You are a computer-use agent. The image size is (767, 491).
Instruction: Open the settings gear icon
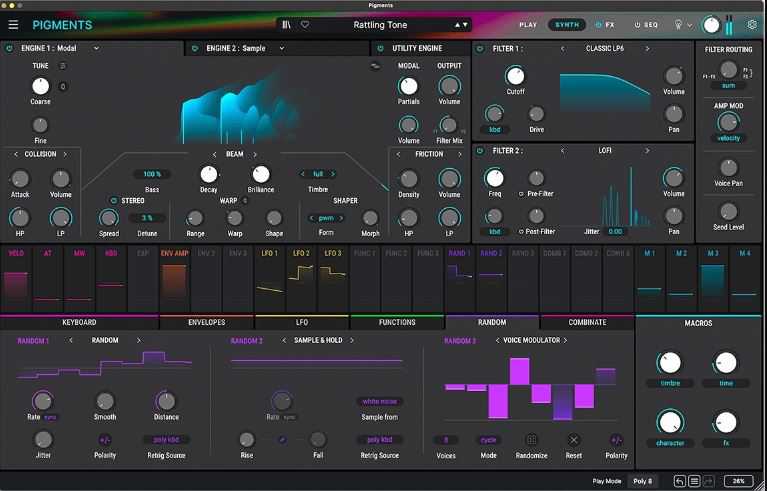point(752,25)
